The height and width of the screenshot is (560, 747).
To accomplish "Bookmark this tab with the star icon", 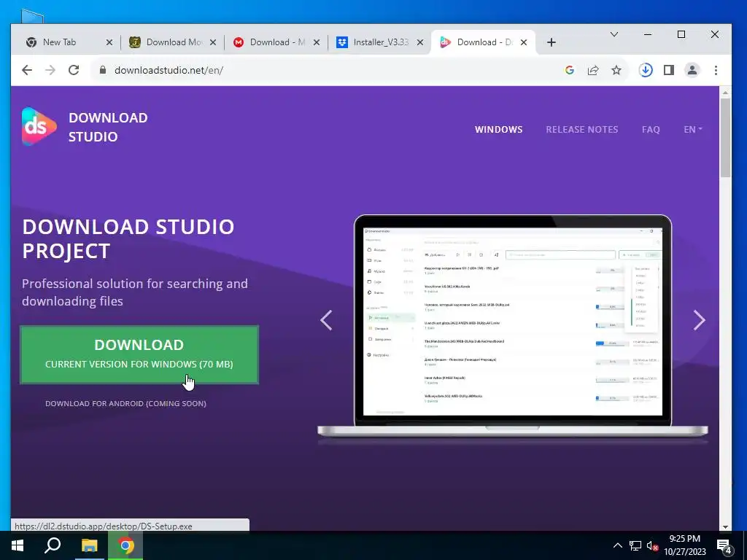I will (616, 70).
